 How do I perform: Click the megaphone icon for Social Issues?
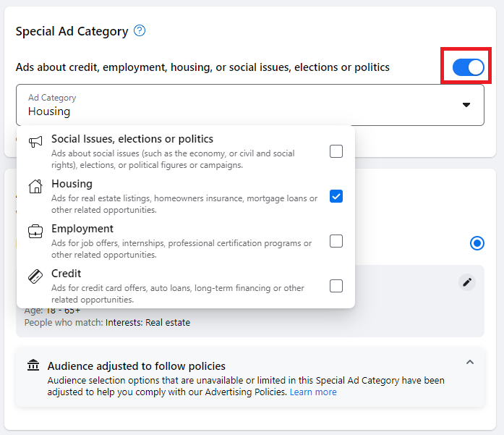tap(35, 143)
